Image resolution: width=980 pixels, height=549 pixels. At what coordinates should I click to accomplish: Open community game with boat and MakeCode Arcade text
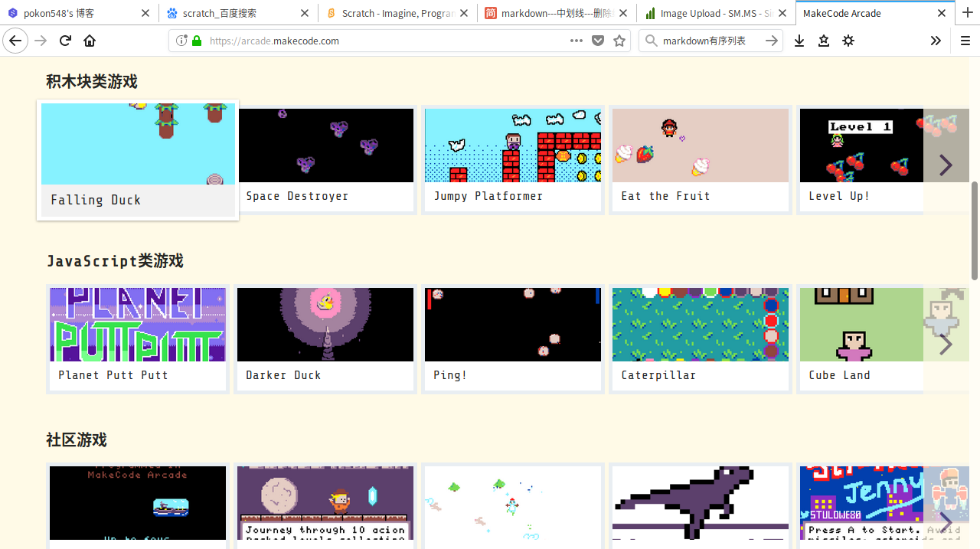(138, 505)
